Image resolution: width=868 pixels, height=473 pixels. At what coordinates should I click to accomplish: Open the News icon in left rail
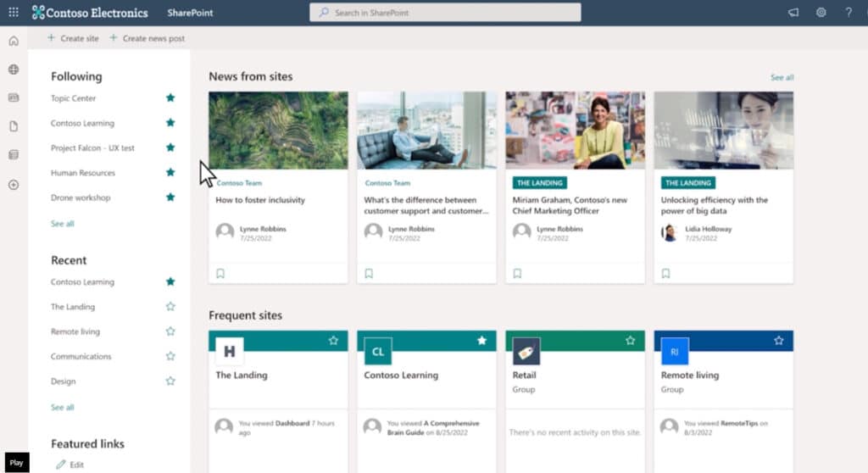14,97
